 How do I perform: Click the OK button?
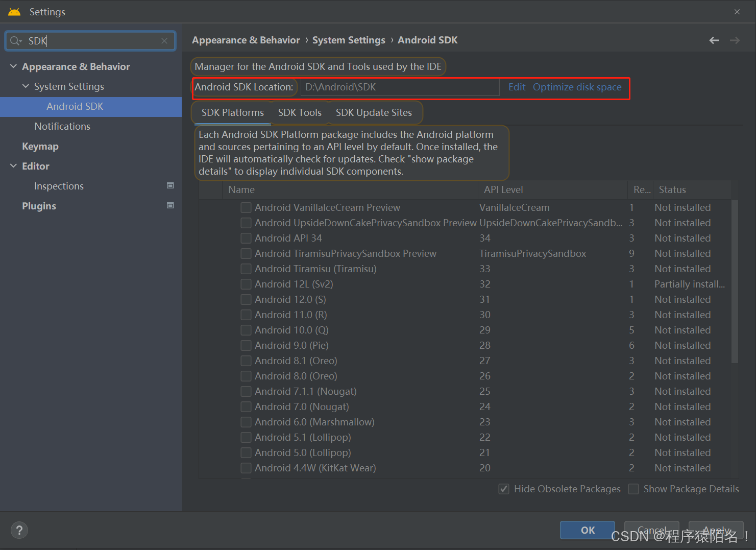[588, 530]
